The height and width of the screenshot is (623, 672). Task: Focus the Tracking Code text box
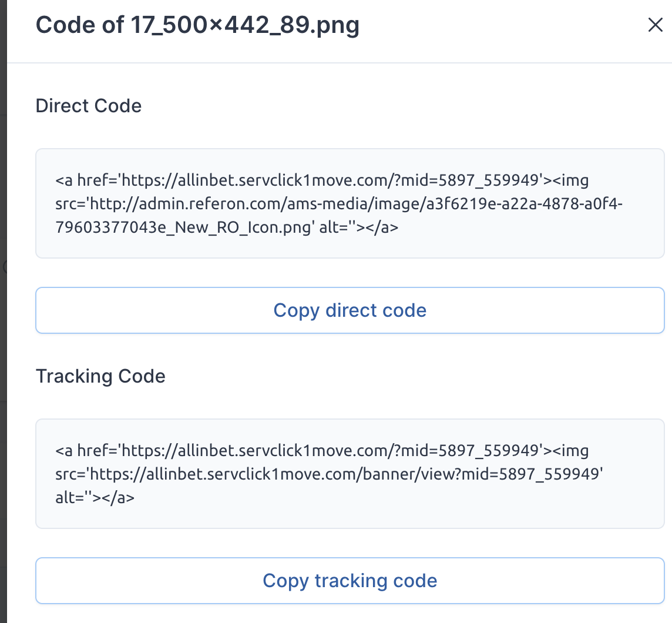(350, 474)
